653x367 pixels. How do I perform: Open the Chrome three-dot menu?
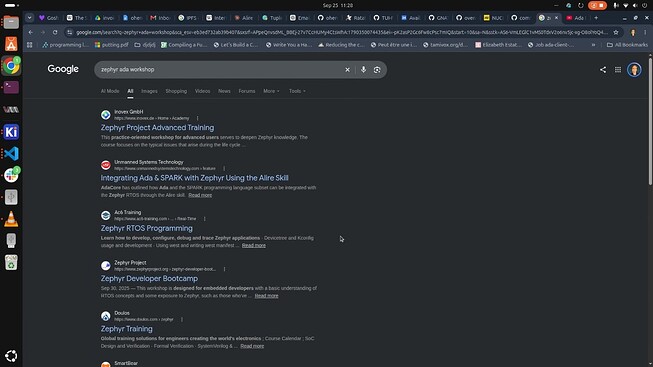[645, 32]
